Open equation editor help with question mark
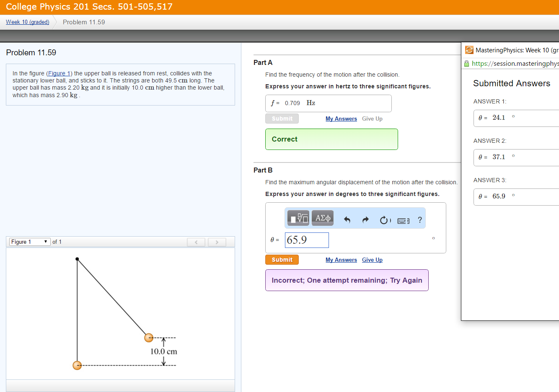Screen dimensions: 559x392 tap(419, 218)
